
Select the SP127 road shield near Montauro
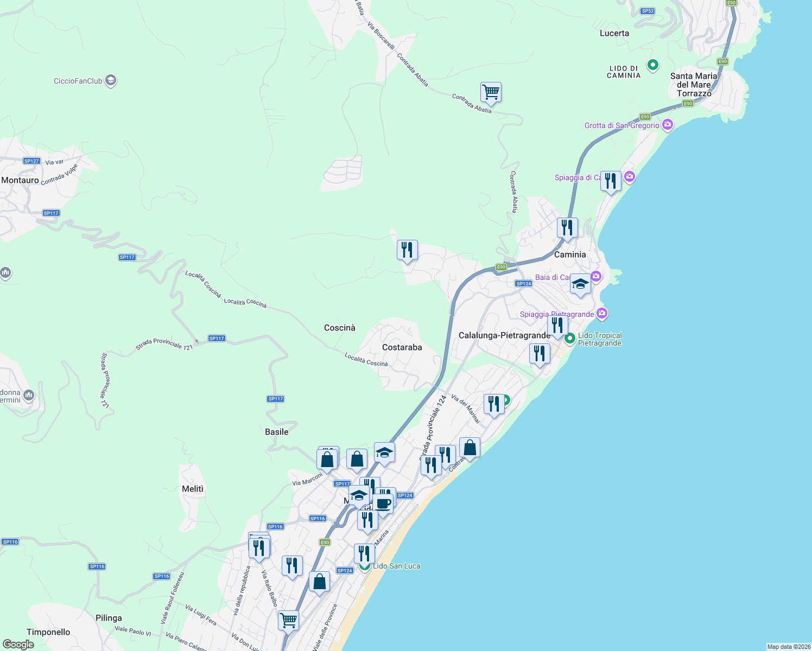[31, 161]
